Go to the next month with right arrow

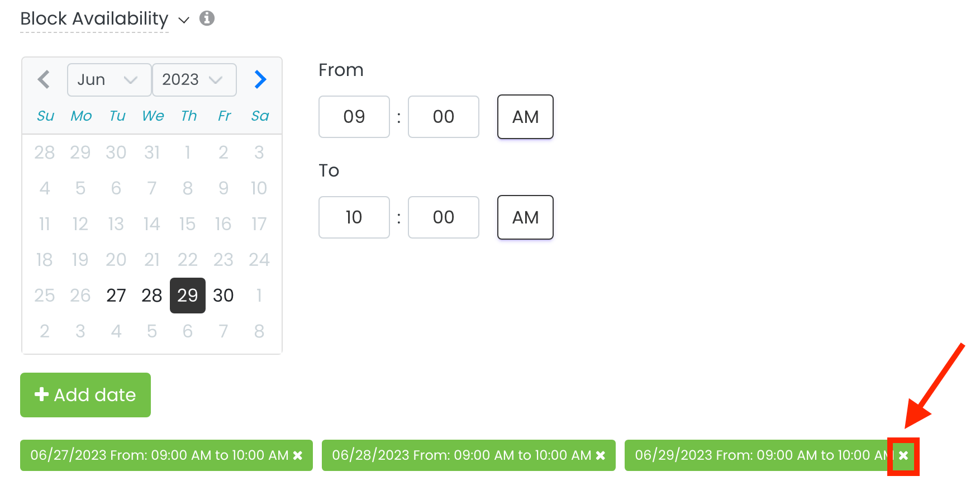pos(260,79)
